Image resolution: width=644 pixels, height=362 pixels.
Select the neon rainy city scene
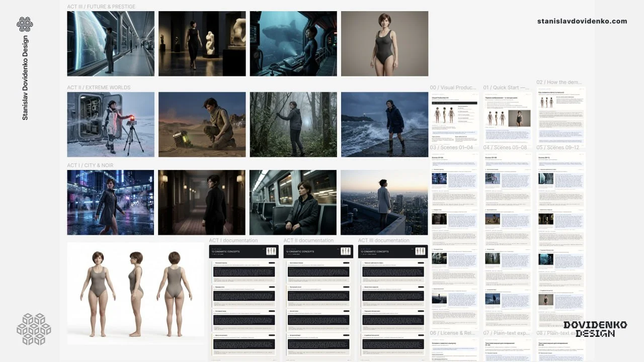(111, 202)
